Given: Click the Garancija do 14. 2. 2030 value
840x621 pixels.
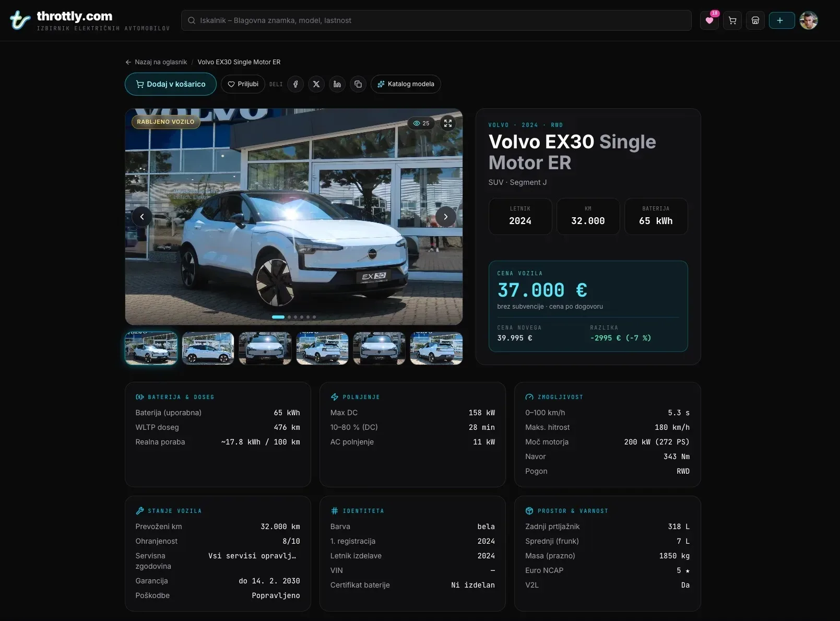Looking at the screenshot, I should pyautogui.click(x=269, y=581).
